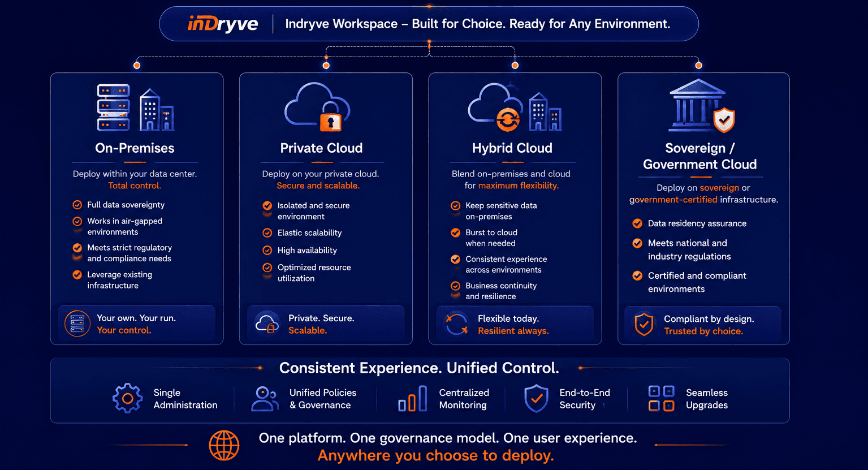Click the check icon beside 'Business continuity'

pyautogui.click(x=455, y=286)
